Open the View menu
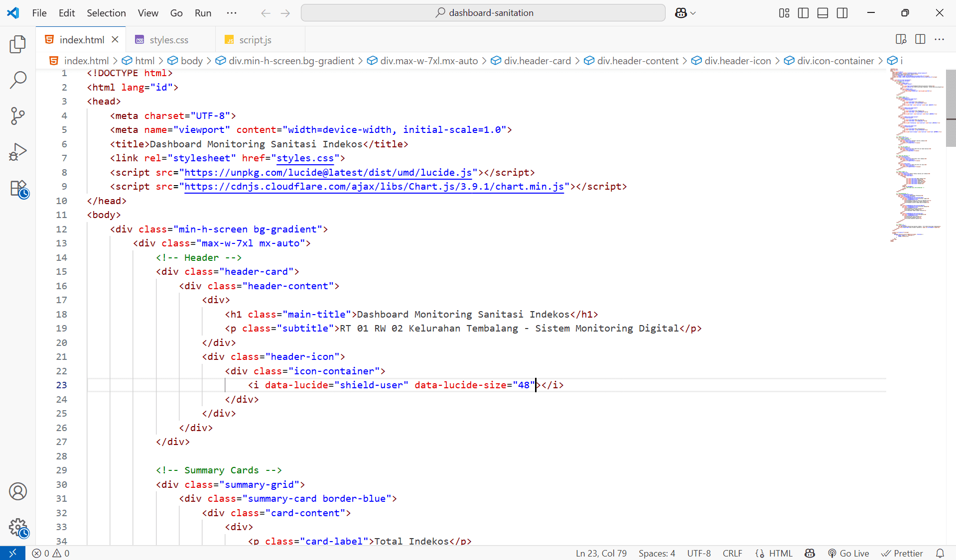The width and height of the screenshot is (956, 560). (x=148, y=13)
